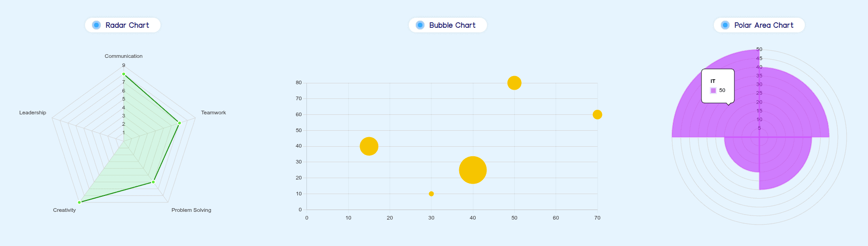The height and width of the screenshot is (246, 868).
Task: Select the Bubble Chart title pill
Action: (x=448, y=25)
